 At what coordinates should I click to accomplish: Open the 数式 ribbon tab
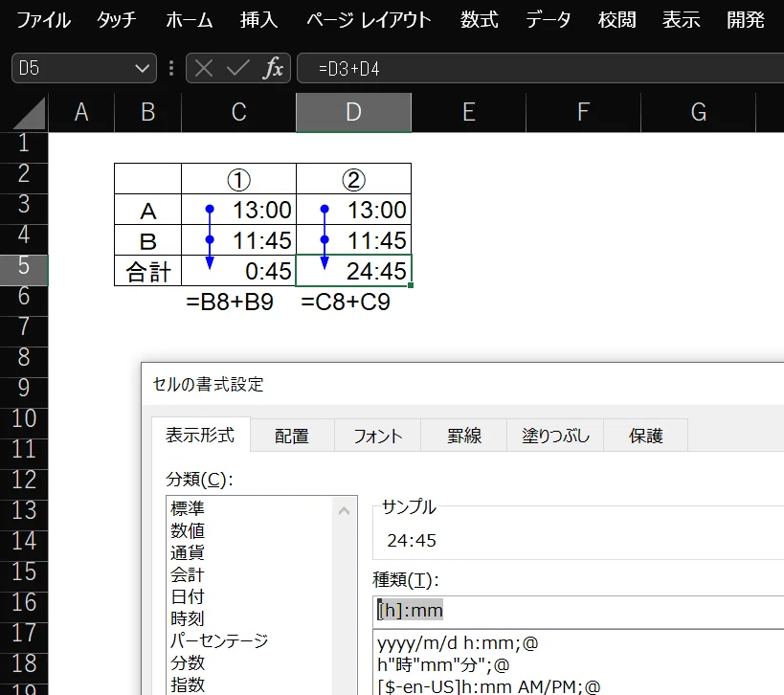(x=479, y=20)
